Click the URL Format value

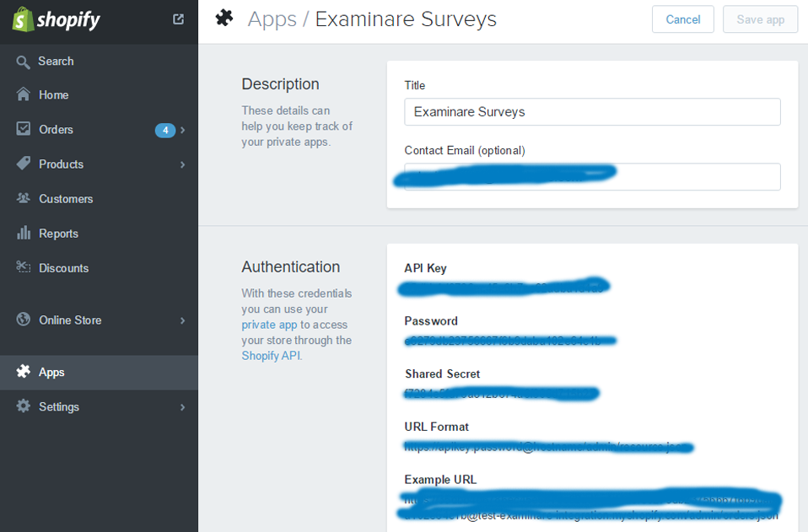pyautogui.click(x=549, y=447)
